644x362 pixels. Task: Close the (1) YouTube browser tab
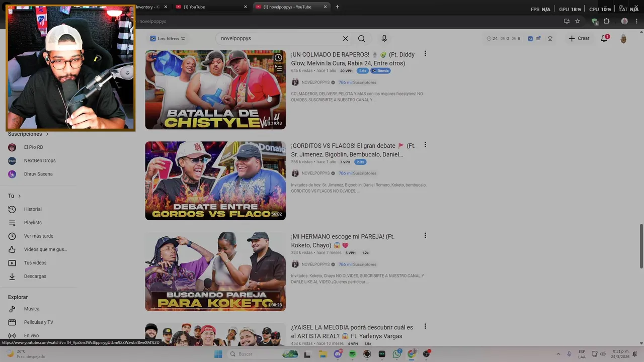(246, 7)
